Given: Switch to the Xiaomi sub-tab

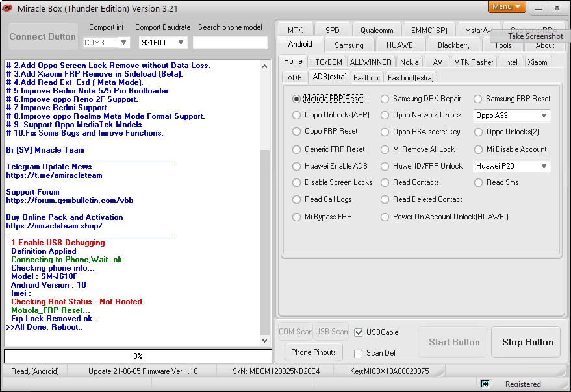Looking at the screenshot, I should tap(538, 62).
